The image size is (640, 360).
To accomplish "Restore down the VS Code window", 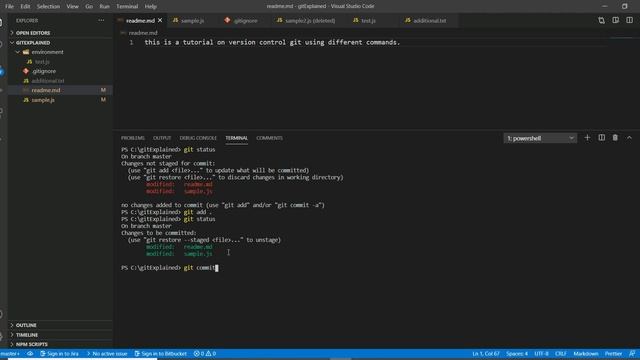I will coord(624,6).
